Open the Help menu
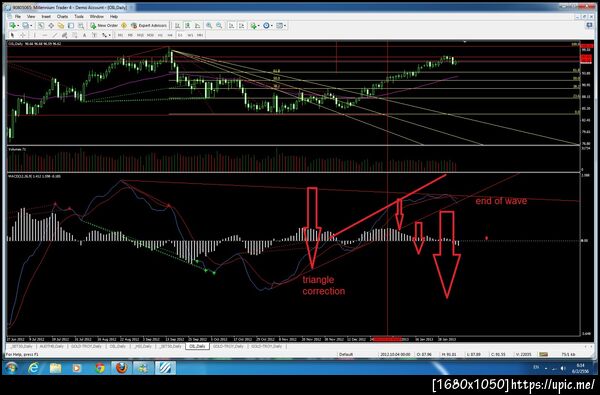Image resolution: width=600 pixels, height=395 pixels. click(114, 16)
